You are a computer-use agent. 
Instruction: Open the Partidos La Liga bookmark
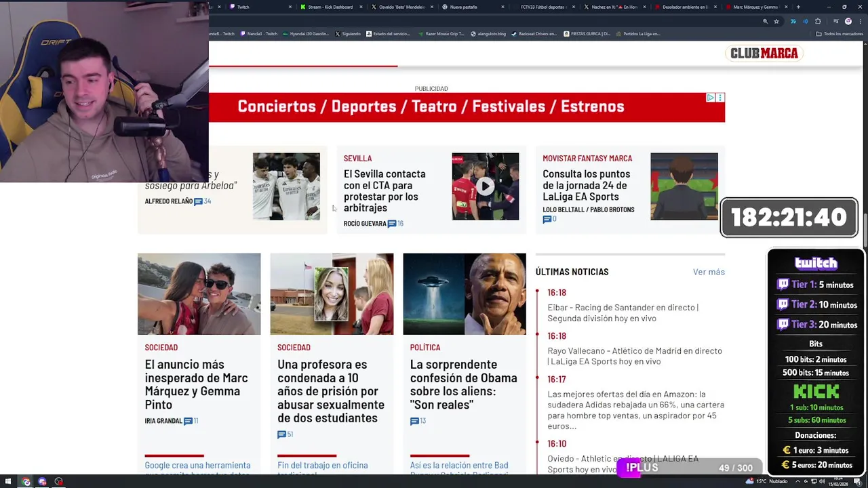pos(638,34)
